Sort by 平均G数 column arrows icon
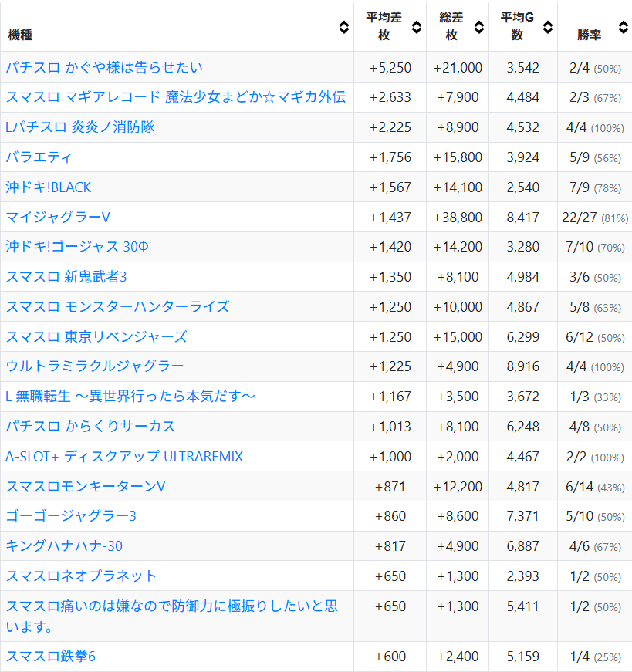632x672 pixels. click(x=548, y=28)
